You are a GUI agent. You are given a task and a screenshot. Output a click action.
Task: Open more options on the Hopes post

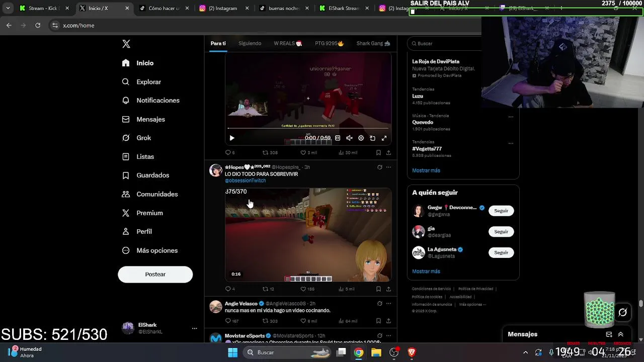click(388, 167)
